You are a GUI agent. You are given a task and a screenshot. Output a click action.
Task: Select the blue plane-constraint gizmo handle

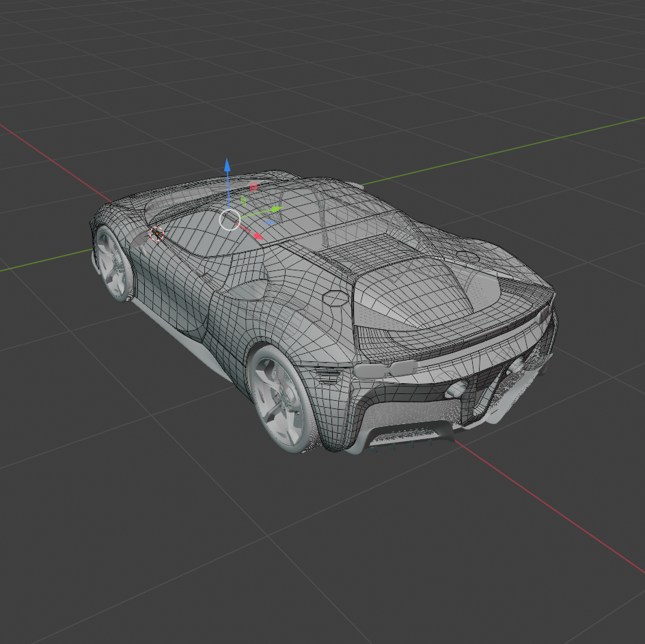coord(270,222)
